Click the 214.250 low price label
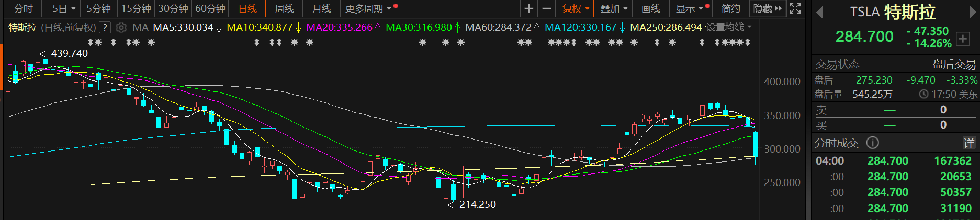The width and height of the screenshot is (980, 220). [478, 204]
